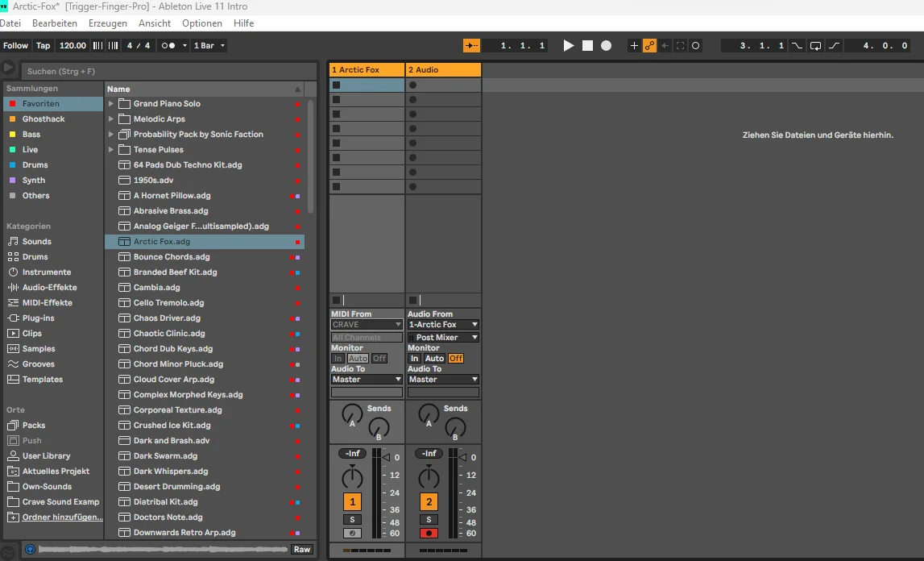Preview sample with headphone icon in browser
The width and height of the screenshot is (924, 561).
click(x=31, y=549)
